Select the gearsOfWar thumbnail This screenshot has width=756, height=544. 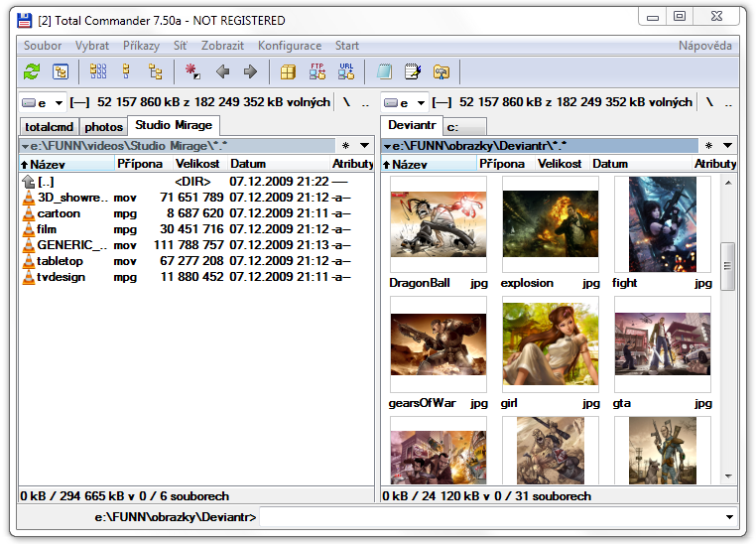pyautogui.click(x=439, y=344)
